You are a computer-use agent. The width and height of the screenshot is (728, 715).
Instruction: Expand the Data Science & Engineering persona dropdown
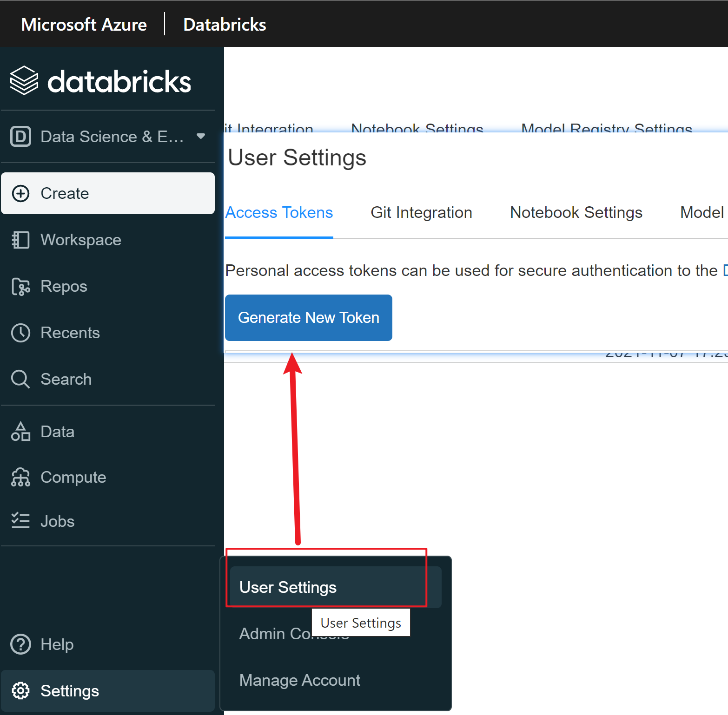click(x=201, y=136)
